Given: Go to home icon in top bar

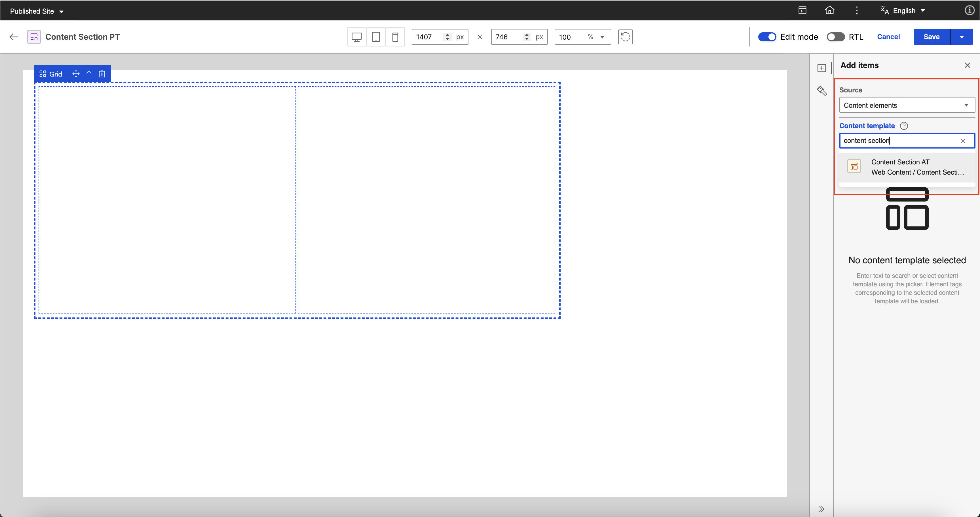Looking at the screenshot, I should pyautogui.click(x=829, y=10).
